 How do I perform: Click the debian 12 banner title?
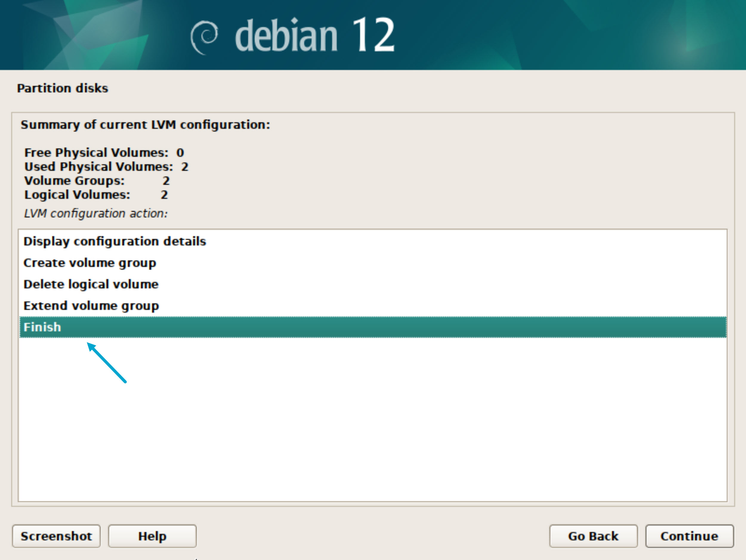(x=314, y=36)
